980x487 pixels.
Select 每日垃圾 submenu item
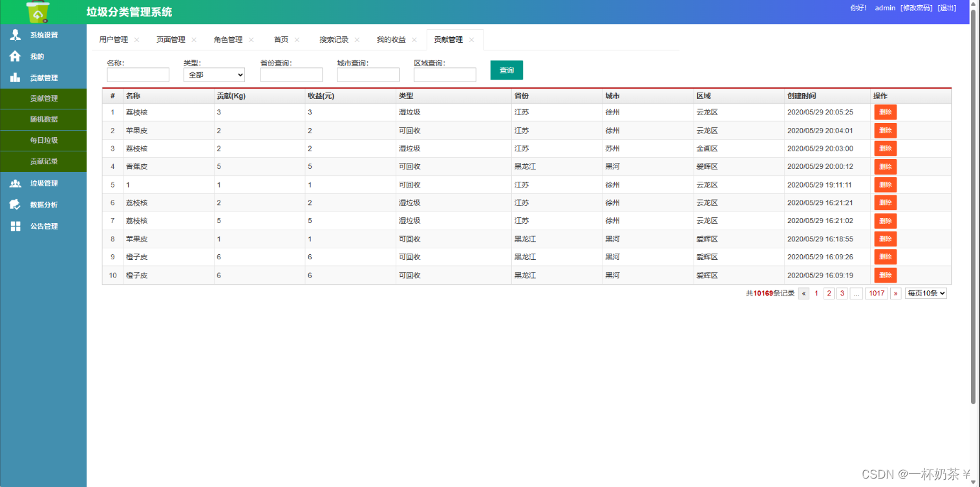43,140
